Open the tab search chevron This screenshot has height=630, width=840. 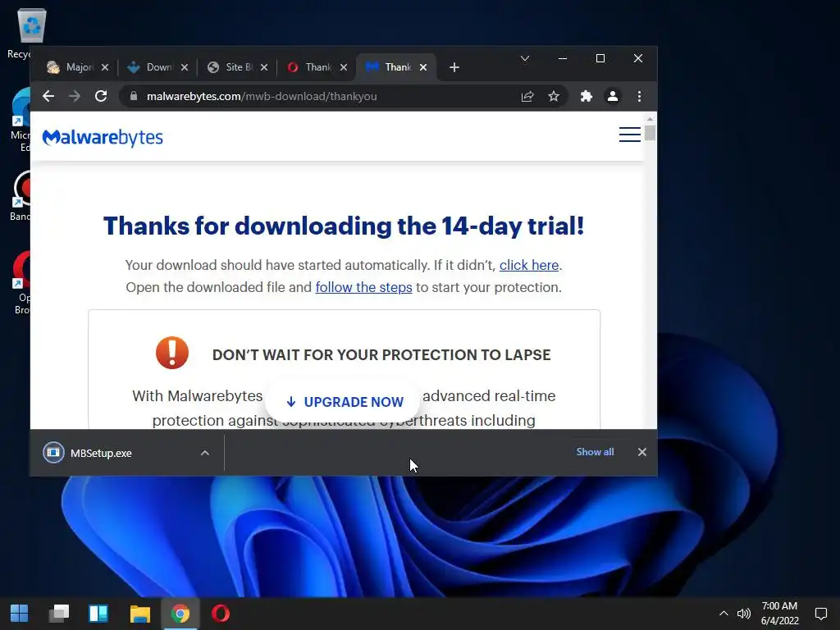525,58
